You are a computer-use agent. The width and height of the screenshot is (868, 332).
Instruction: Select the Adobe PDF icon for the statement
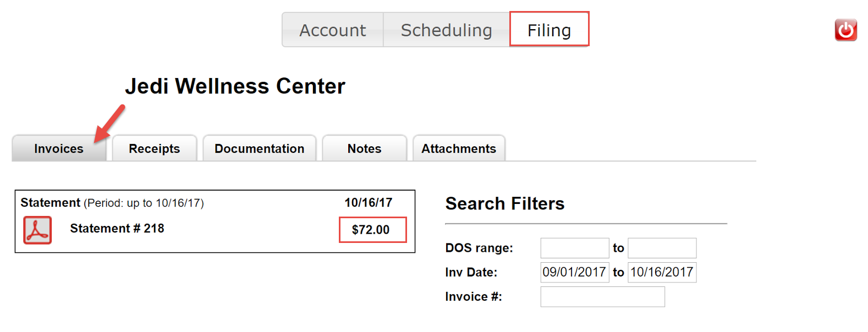36,230
